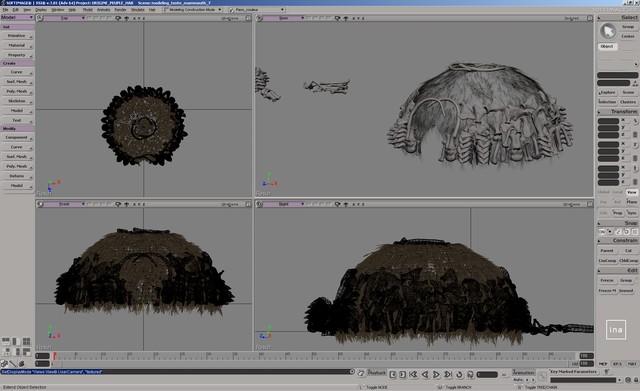Click the eye icon in Front viewport header
The height and width of the screenshot is (391, 640).
coord(127,204)
